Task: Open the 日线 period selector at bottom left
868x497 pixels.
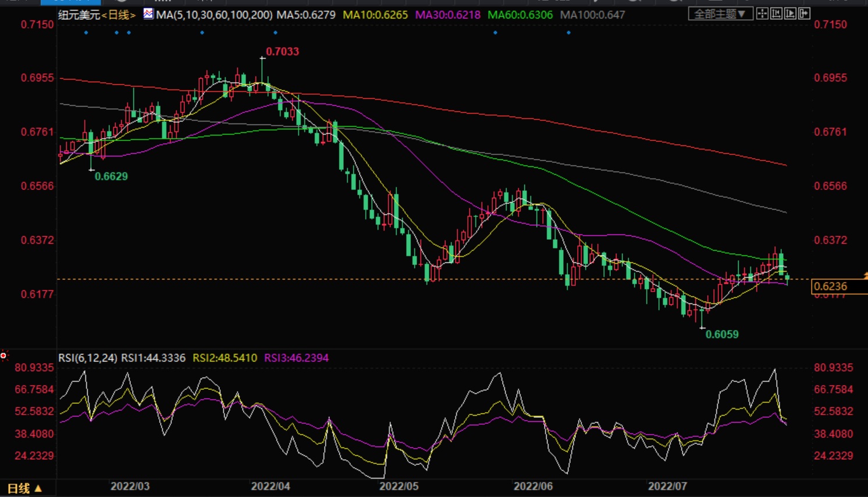Action: click(24, 488)
